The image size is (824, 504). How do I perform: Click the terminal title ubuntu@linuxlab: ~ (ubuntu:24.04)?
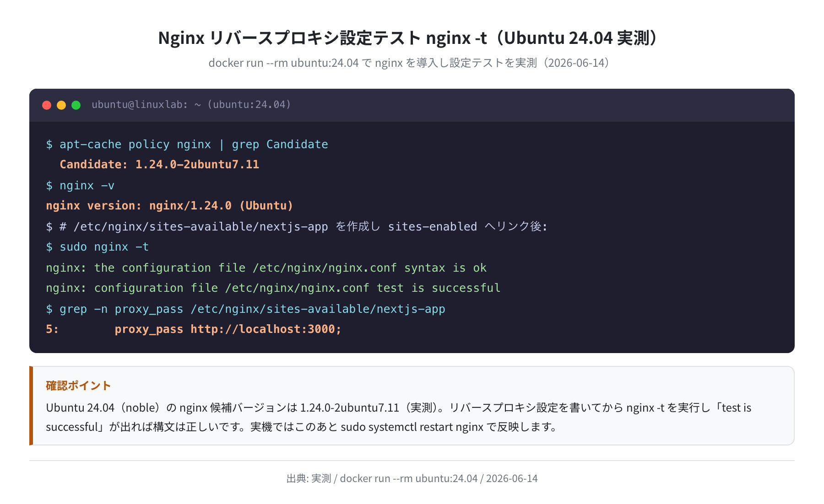point(191,105)
